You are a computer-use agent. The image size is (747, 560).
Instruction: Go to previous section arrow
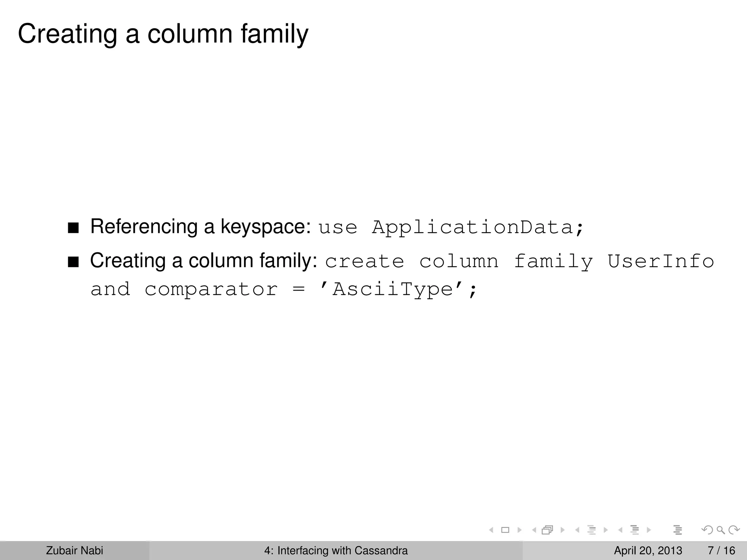tap(620, 530)
